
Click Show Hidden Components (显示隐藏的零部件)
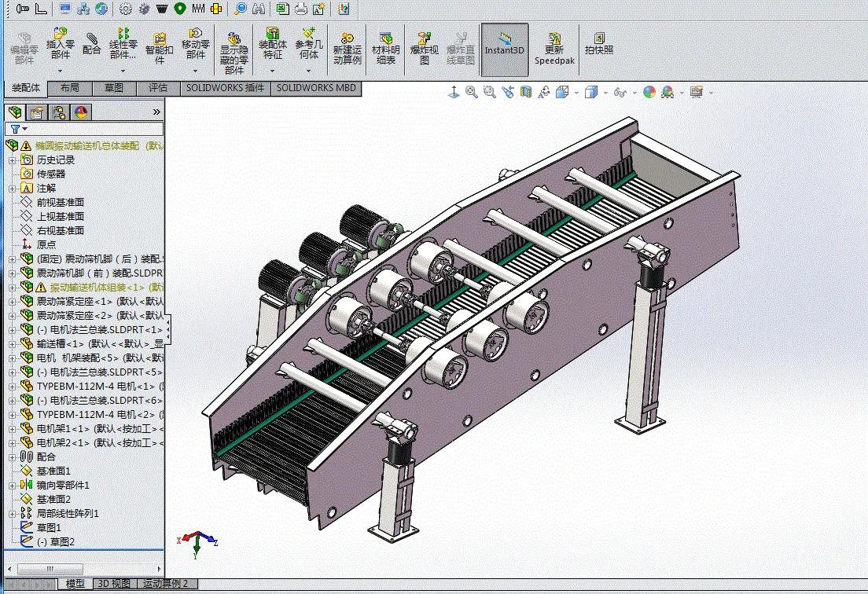(x=234, y=53)
